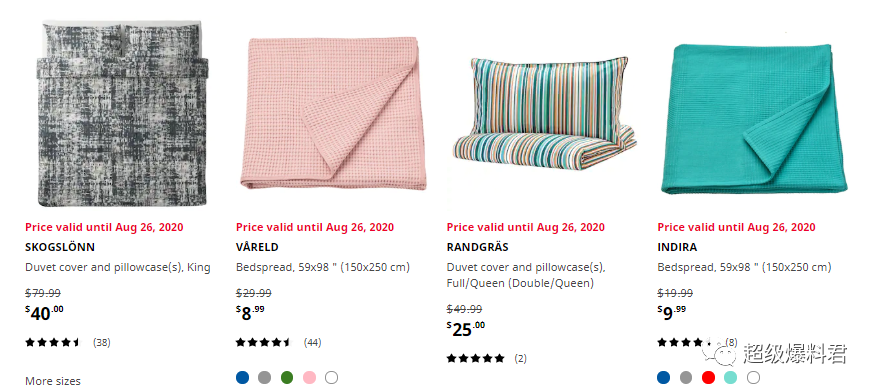Viewport: 876px width, 392px height.
Task: Choose the red color swatch for INDIRA
Action: (708, 378)
